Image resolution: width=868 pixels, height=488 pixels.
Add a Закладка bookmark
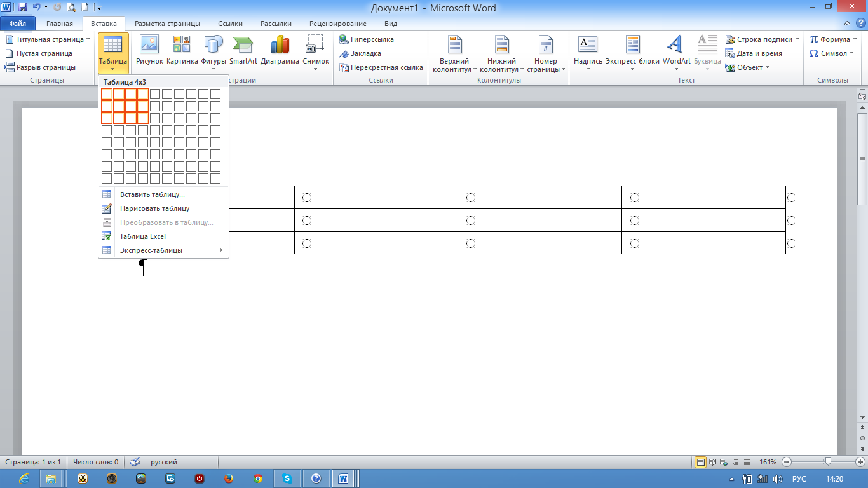point(360,53)
